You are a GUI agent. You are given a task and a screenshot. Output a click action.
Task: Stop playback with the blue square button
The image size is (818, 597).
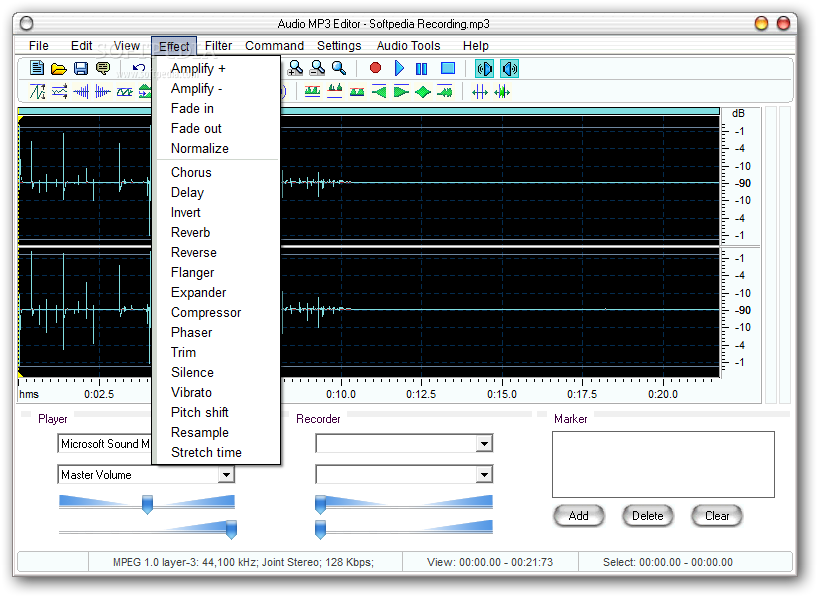[x=448, y=68]
